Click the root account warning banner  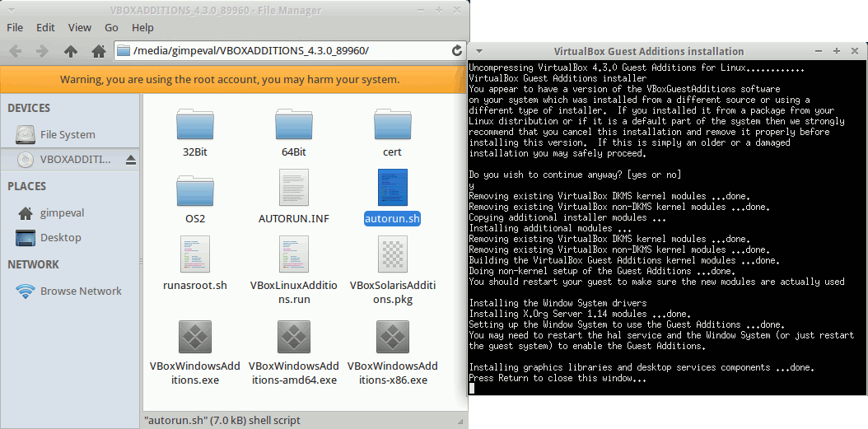(234, 79)
